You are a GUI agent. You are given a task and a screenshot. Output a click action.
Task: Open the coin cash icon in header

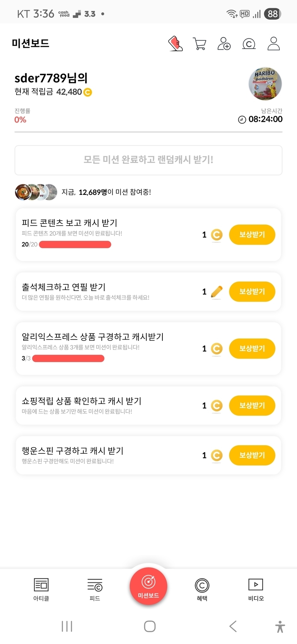pyautogui.click(x=249, y=44)
